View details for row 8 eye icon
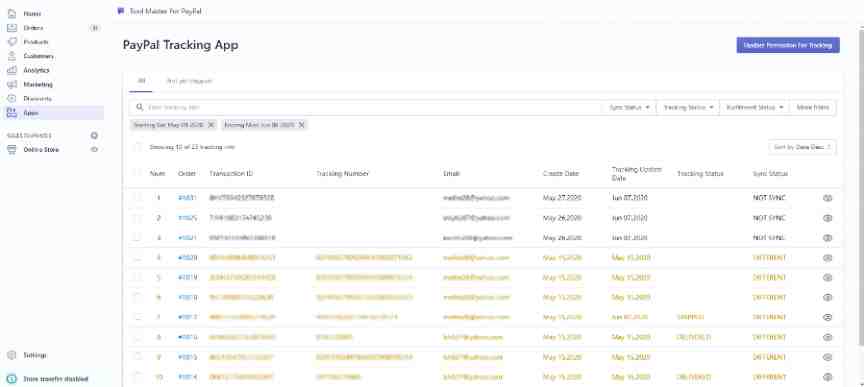Image resolution: width=864 pixels, height=387 pixels. 827,337
